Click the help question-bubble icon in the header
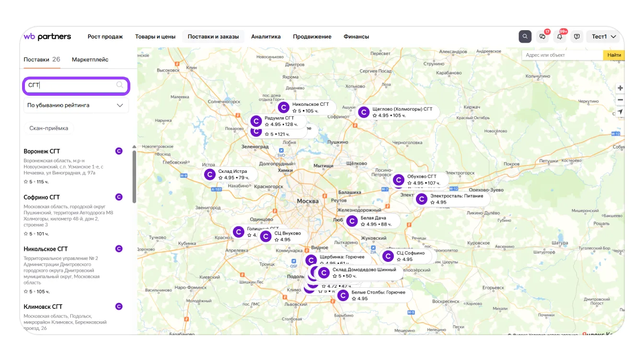The width and height of the screenshot is (644, 361). pyautogui.click(x=577, y=36)
